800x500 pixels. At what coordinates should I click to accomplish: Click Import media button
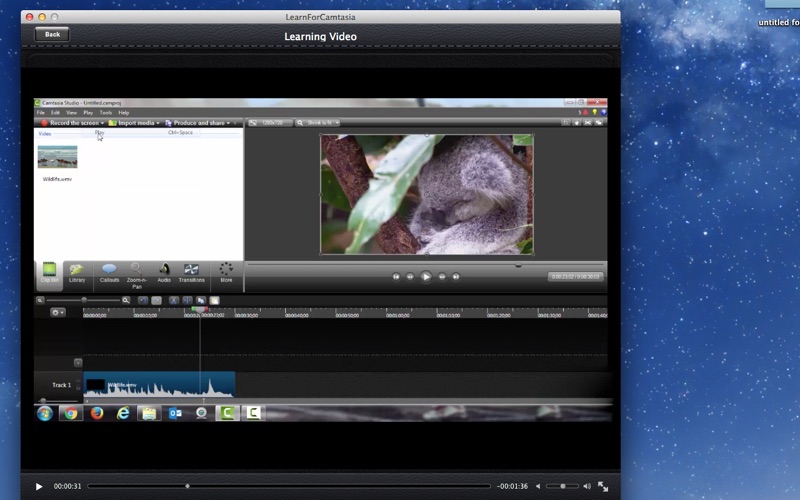click(x=132, y=123)
